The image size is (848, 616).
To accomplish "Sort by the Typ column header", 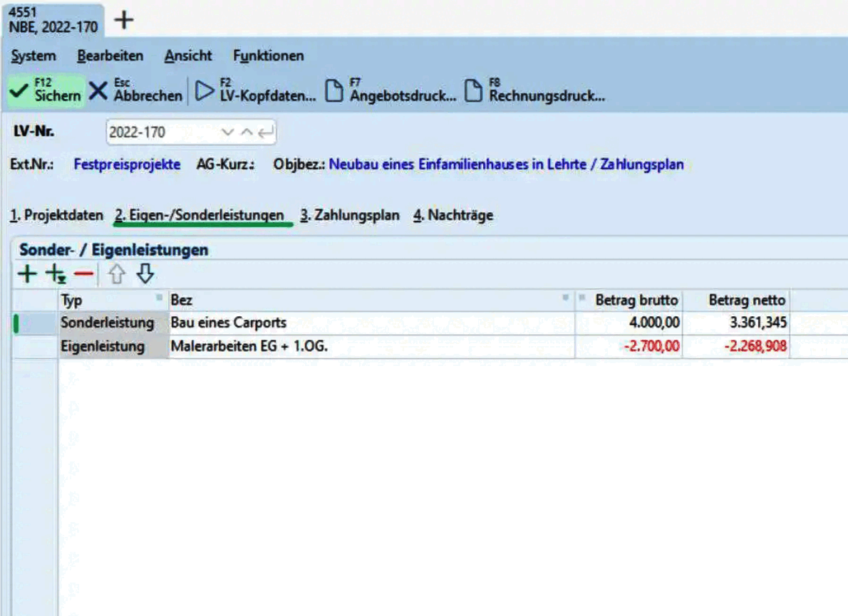I will [x=113, y=301].
